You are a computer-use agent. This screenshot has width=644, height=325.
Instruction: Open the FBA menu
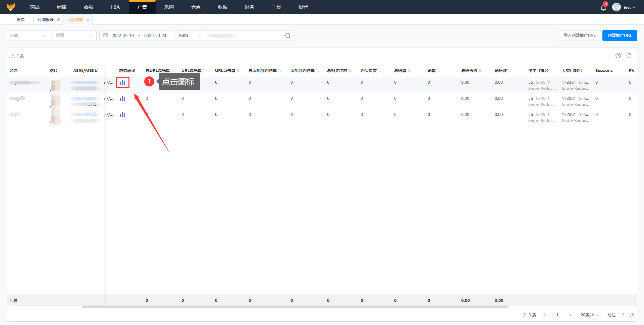coord(115,7)
